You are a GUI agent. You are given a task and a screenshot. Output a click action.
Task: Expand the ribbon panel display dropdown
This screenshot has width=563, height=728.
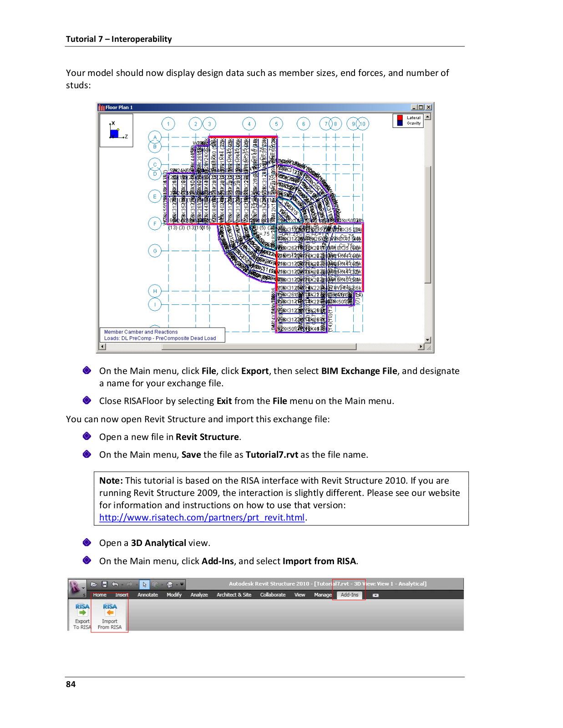click(375, 595)
